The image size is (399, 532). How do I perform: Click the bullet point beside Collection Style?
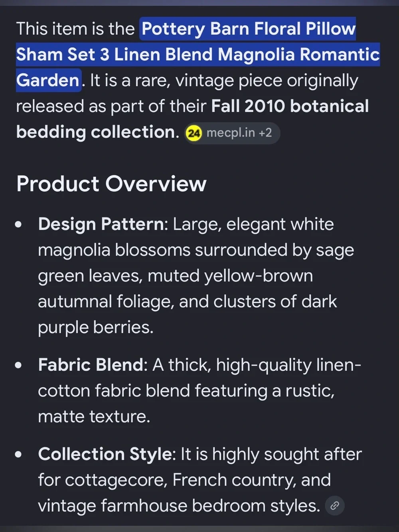(x=18, y=454)
